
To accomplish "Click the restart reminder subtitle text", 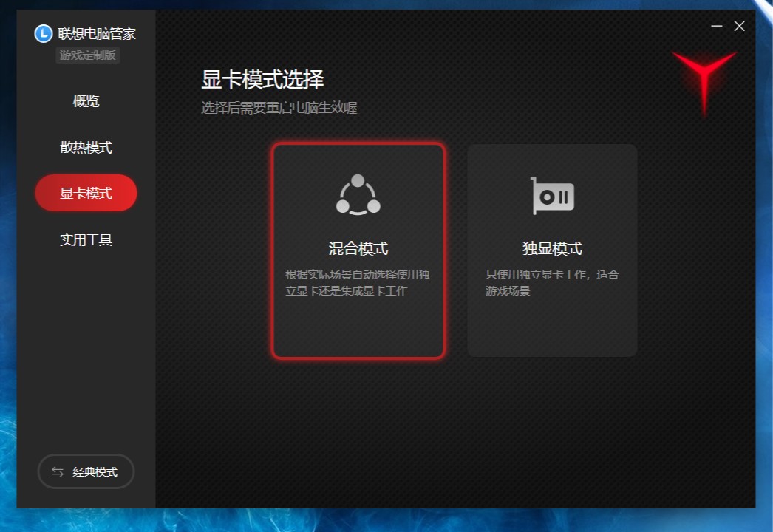I will click(x=279, y=108).
